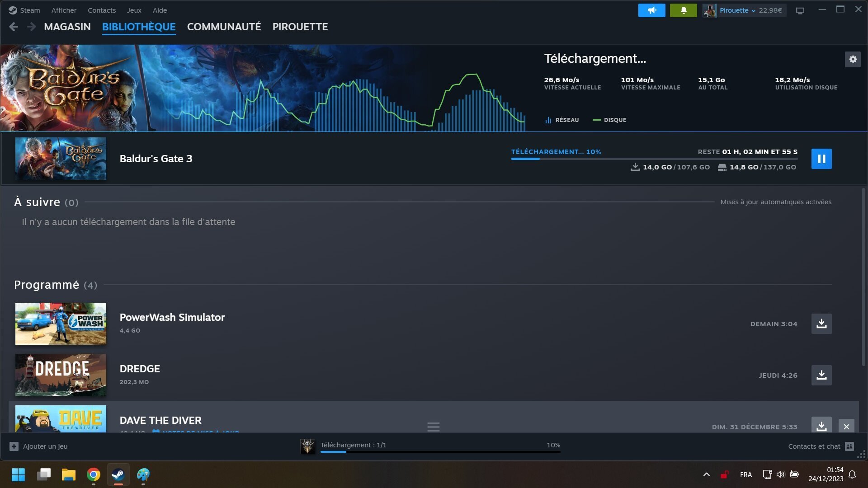Click '26,6 Mo/s' current speed value

coord(561,80)
